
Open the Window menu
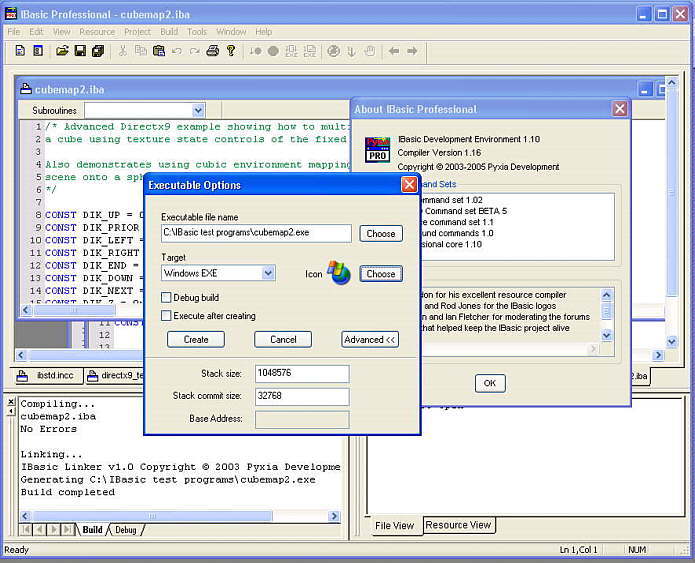[231, 31]
